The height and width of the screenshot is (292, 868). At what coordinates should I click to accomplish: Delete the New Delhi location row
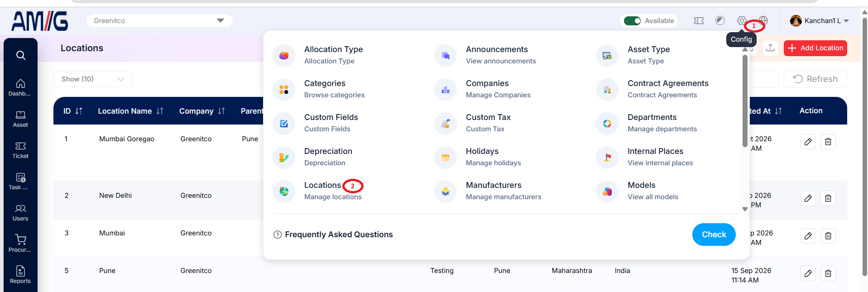828,198
